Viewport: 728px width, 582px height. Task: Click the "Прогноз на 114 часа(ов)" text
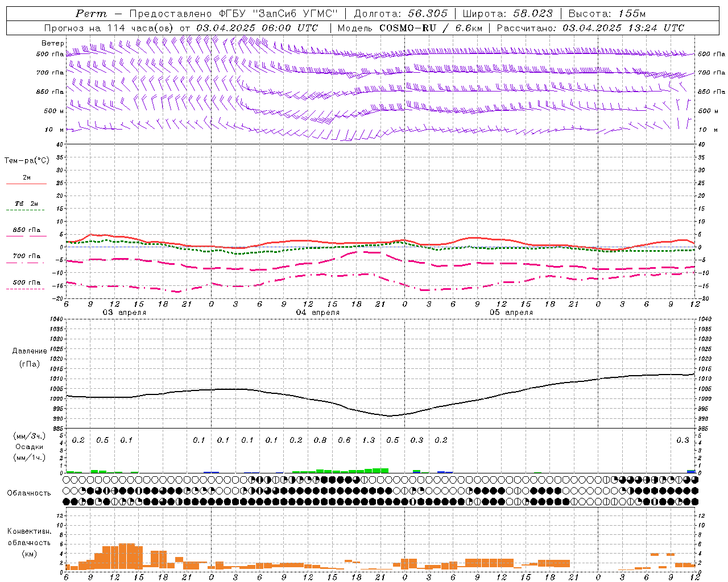110,28
